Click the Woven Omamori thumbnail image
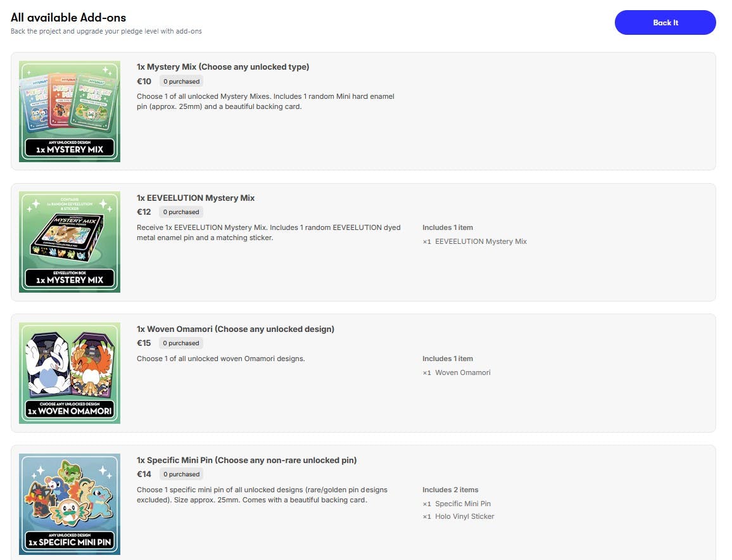Viewport: 732px width, 560px height. 70,373
